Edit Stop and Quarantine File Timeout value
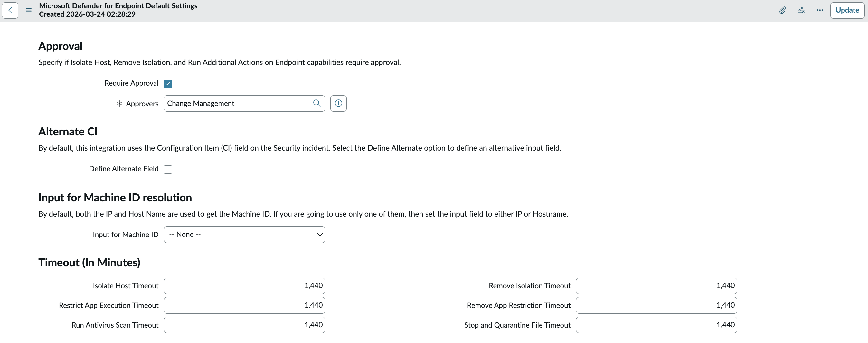This screenshot has height=343, width=868. pos(656,325)
